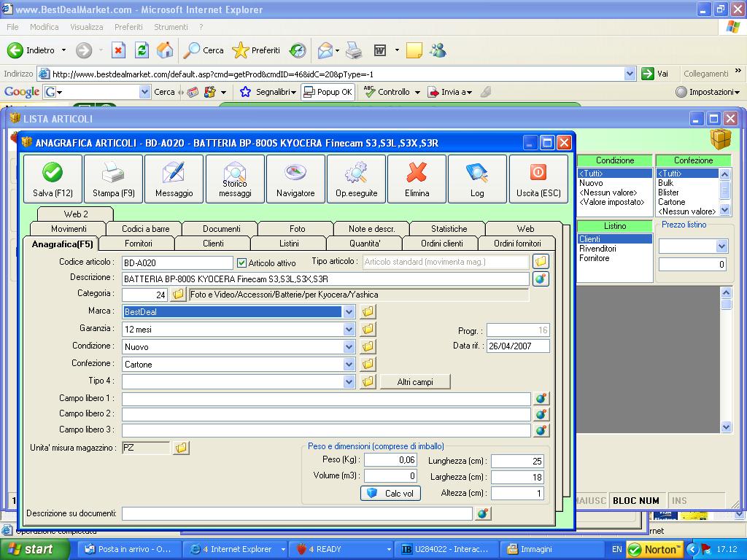
Task: Click Calc vol button
Action: click(x=391, y=494)
